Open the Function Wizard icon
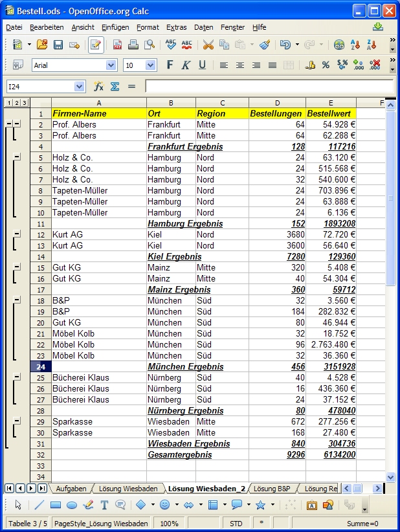The width and height of the screenshot is (400, 532). (x=98, y=86)
